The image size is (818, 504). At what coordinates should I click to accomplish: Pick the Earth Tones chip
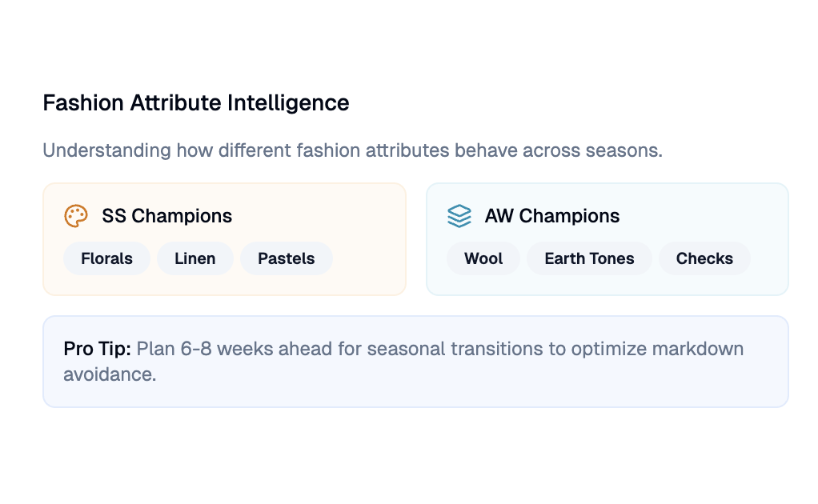[x=589, y=258]
